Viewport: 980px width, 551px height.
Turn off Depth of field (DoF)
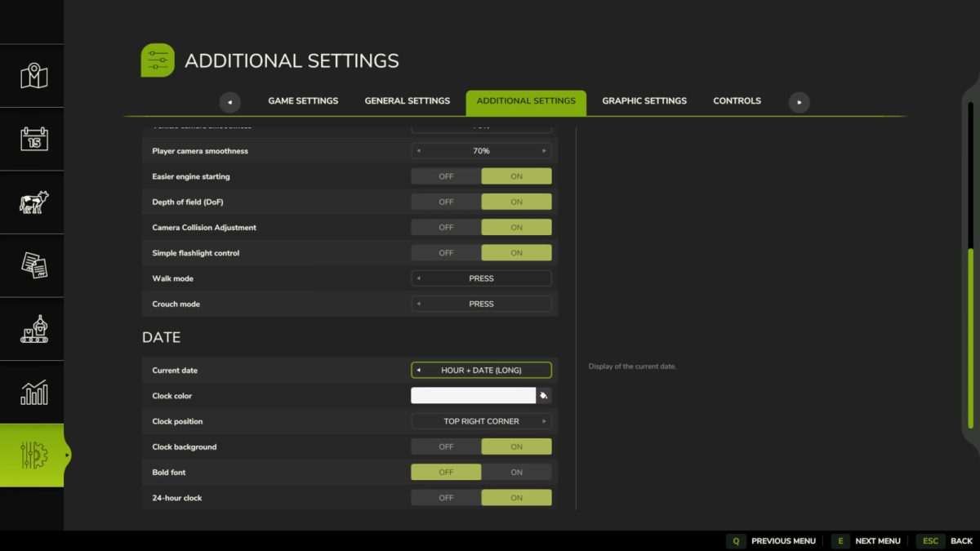445,201
